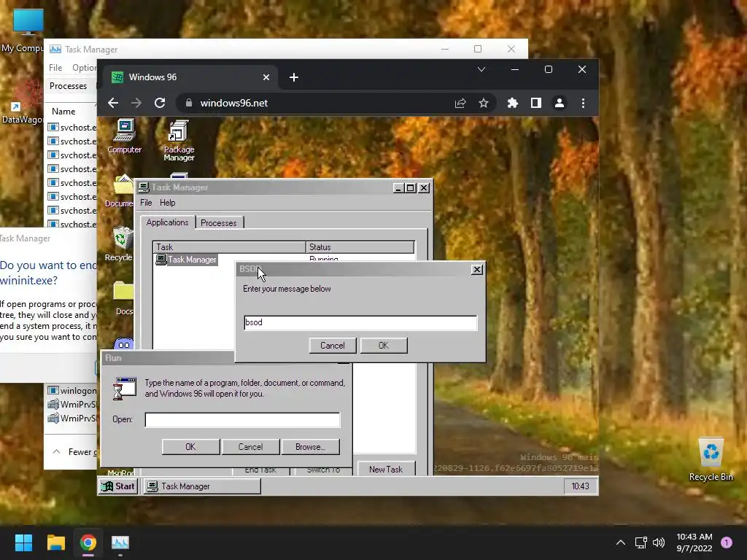Viewport: 747px width, 560px height.
Task: Open File menu in Windows 96 Task Manager
Action: [146, 203]
